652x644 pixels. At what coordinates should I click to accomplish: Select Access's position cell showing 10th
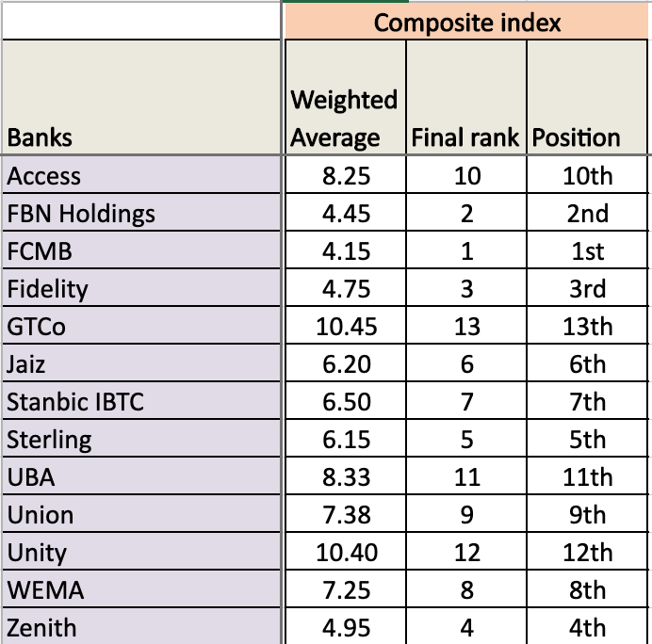pos(587,176)
